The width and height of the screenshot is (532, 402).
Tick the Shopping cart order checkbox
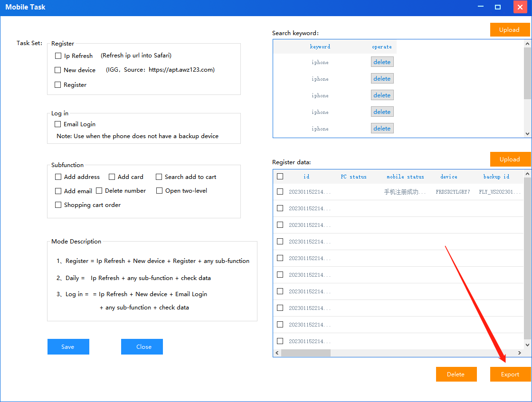pos(58,205)
